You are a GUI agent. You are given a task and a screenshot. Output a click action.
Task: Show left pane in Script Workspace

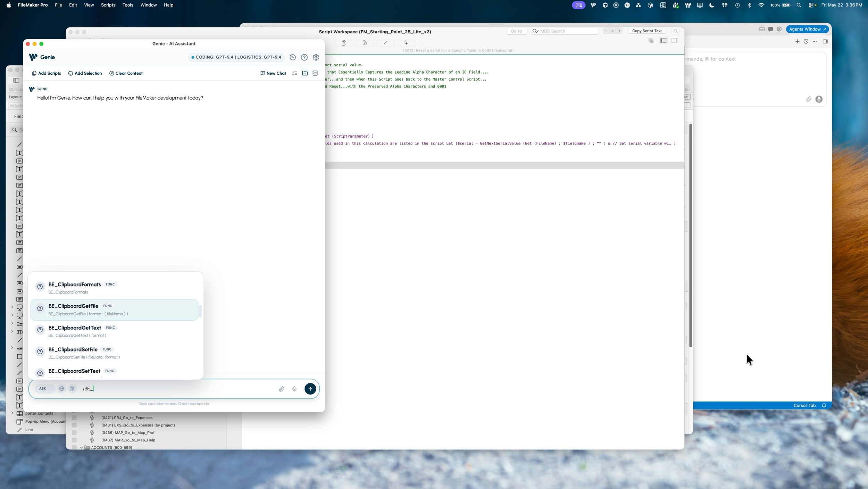(663, 41)
